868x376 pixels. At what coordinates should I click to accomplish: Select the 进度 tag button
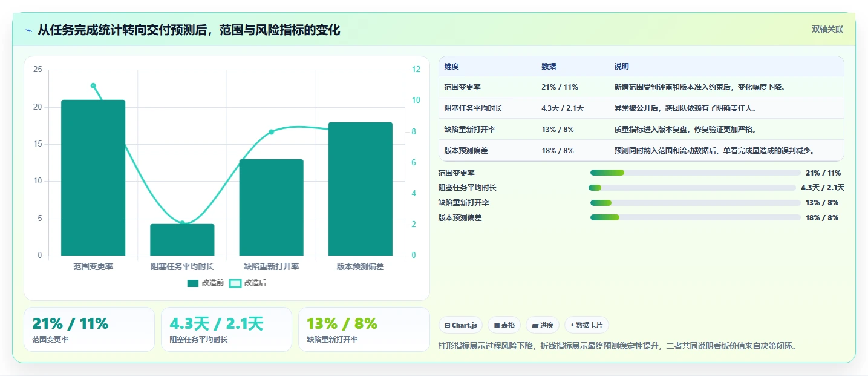tap(543, 325)
